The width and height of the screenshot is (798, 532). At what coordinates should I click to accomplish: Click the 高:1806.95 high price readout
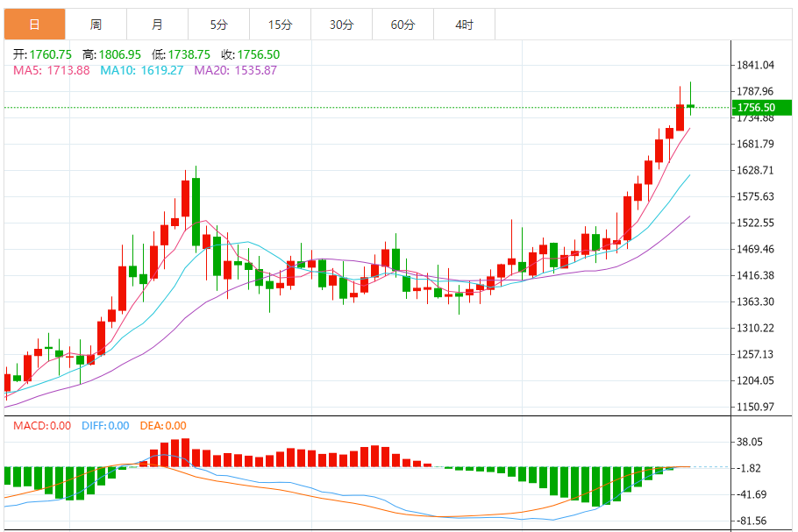111,54
